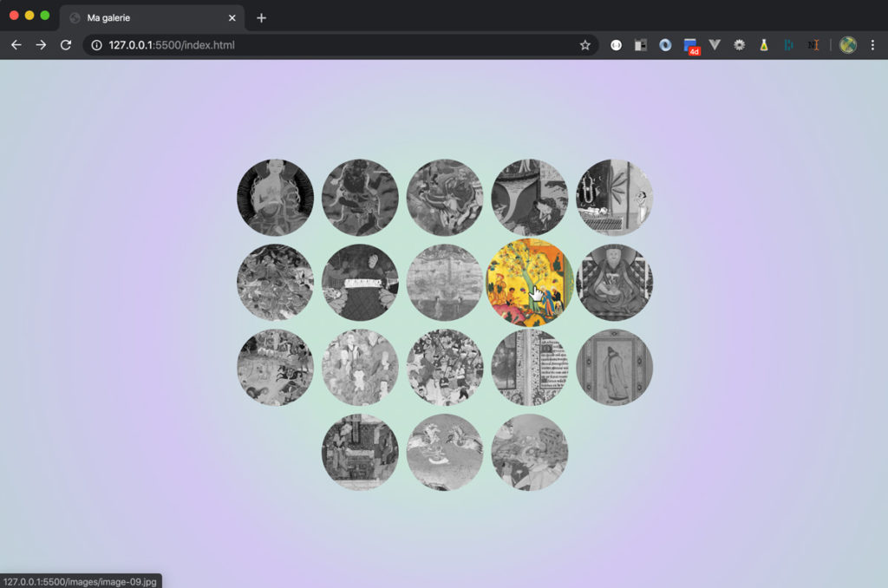Image resolution: width=888 pixels, height=588 pixels.
Task: Reload the current page
Action: point(66,45)
